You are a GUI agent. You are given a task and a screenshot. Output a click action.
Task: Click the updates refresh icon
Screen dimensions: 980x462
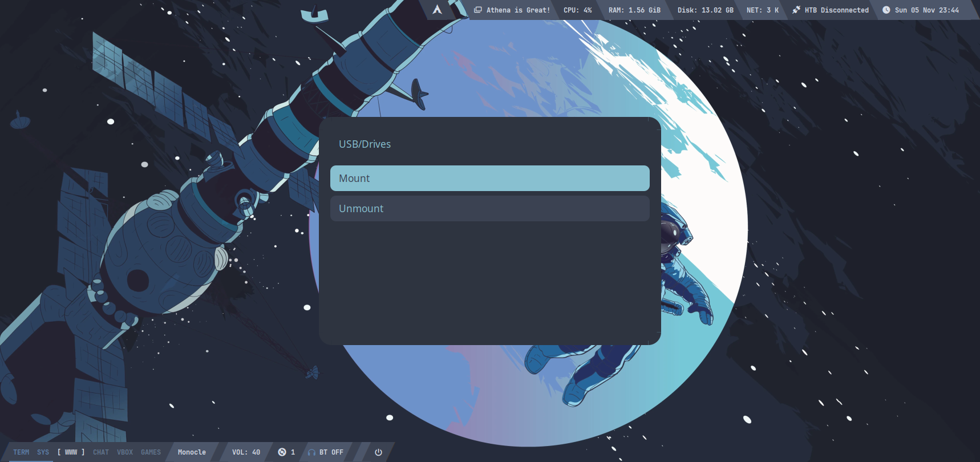tap(282, 452)
